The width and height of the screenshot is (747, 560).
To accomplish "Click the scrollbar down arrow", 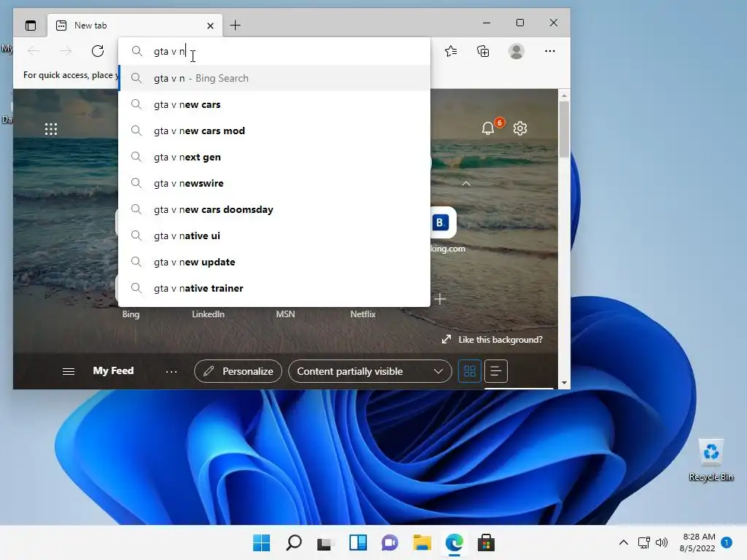I will (564, 383).
